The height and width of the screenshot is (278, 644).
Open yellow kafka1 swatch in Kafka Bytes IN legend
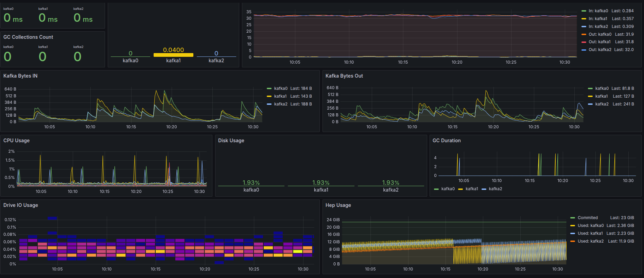tap(269, 96)
